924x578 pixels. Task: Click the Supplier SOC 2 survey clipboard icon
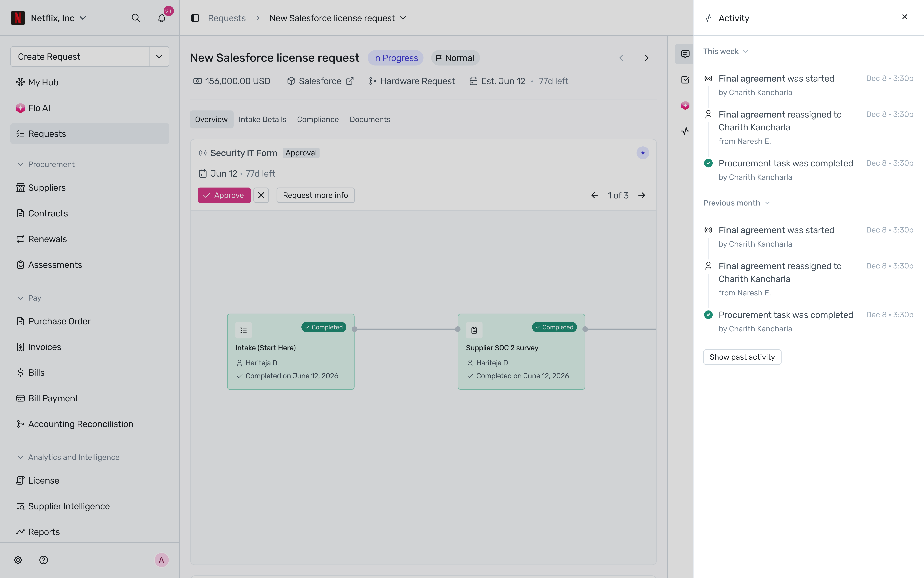(x=474, y=330)
